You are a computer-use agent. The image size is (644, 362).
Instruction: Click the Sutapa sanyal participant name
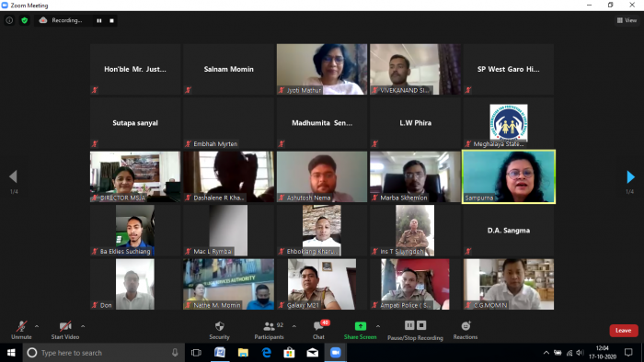[x=135, y=123]
